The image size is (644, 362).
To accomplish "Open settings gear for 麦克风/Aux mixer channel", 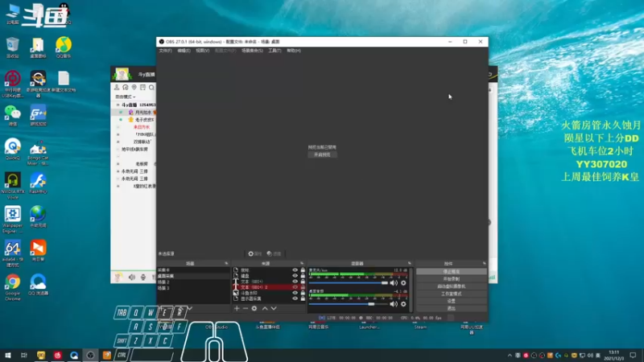I will 403,283.
